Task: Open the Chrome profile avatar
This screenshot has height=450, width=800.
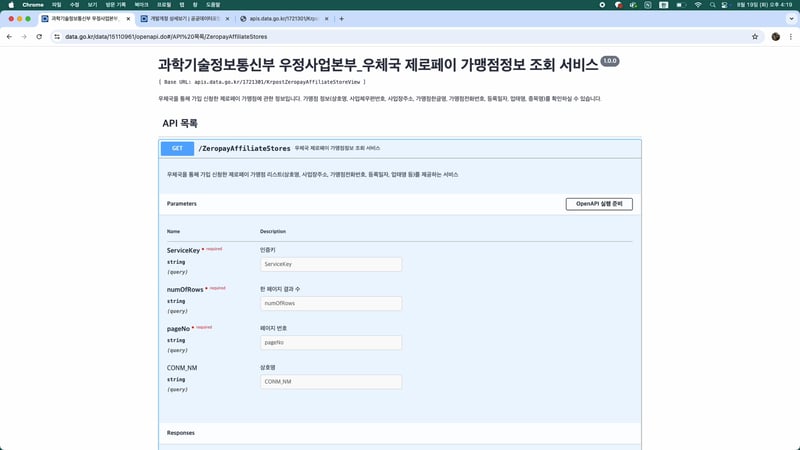Action: pyautogui.click(x=775, y=37)
